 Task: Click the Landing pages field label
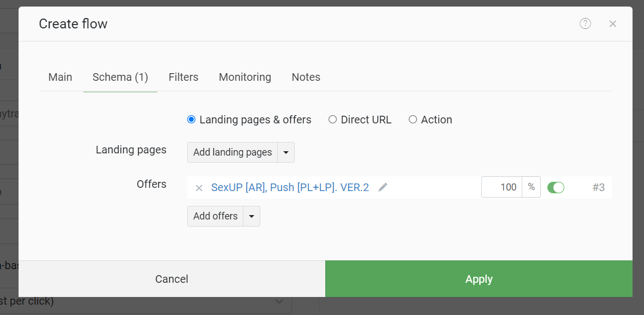pyautogui.click(x=131, y=150)
